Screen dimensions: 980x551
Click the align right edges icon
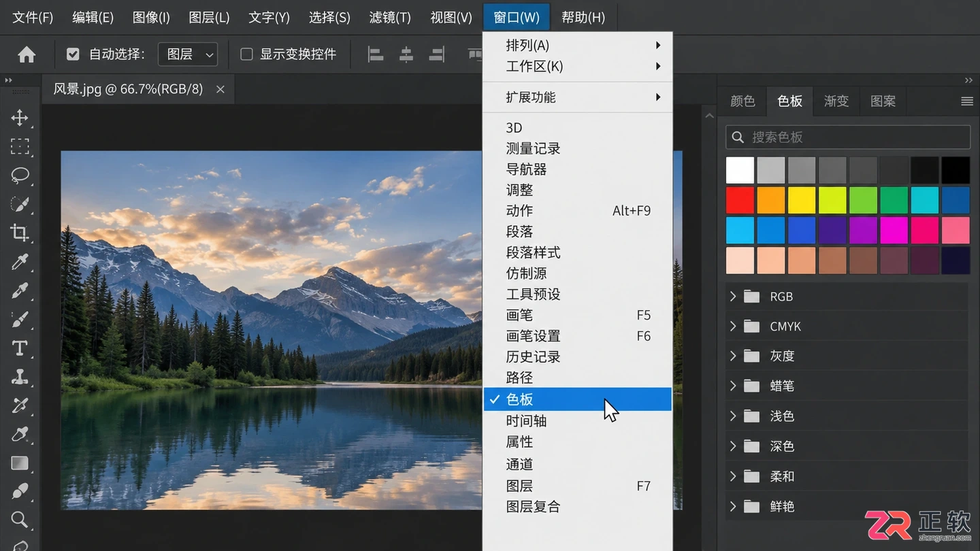(x=437, y=54)
